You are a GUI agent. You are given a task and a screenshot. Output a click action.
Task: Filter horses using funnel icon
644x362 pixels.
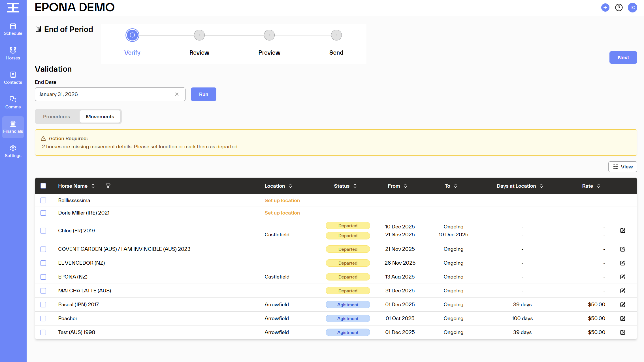click(x=108, y=186)
